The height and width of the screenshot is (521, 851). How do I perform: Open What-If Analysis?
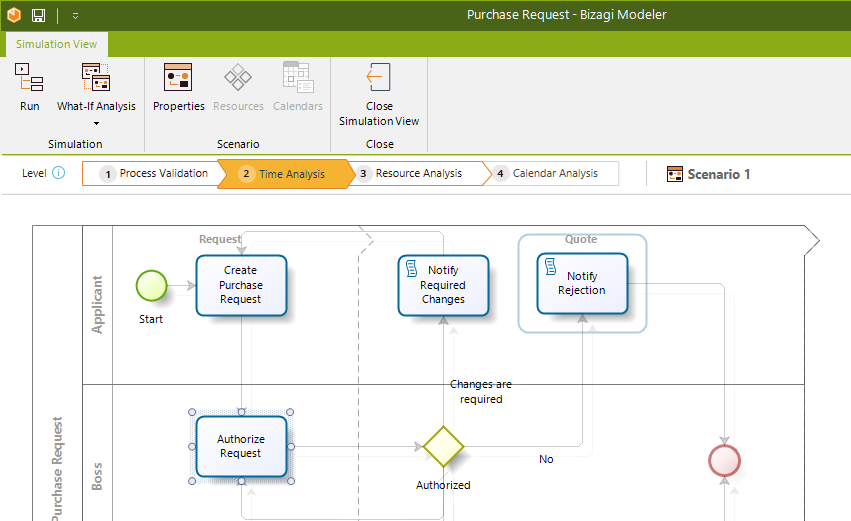pyautogui.click(x=96, y=87)
